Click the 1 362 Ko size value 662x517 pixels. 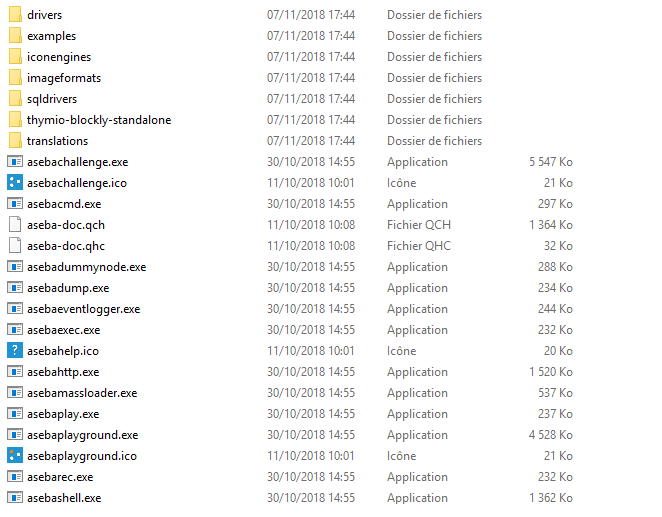click(x=551, y=498)
